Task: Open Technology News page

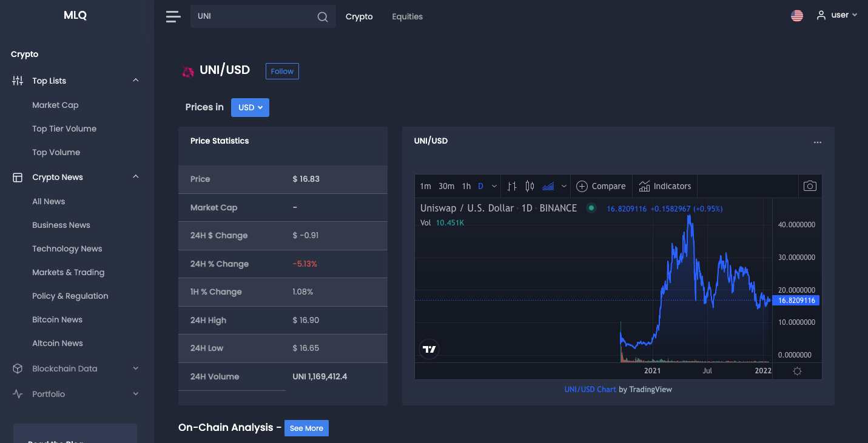Action: pos(67,248)
